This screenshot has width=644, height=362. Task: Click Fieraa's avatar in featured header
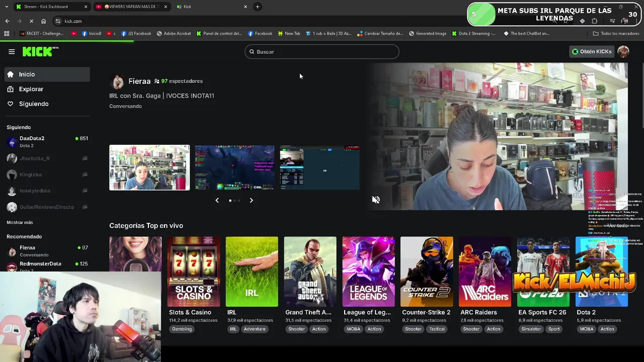coord(117,81)
